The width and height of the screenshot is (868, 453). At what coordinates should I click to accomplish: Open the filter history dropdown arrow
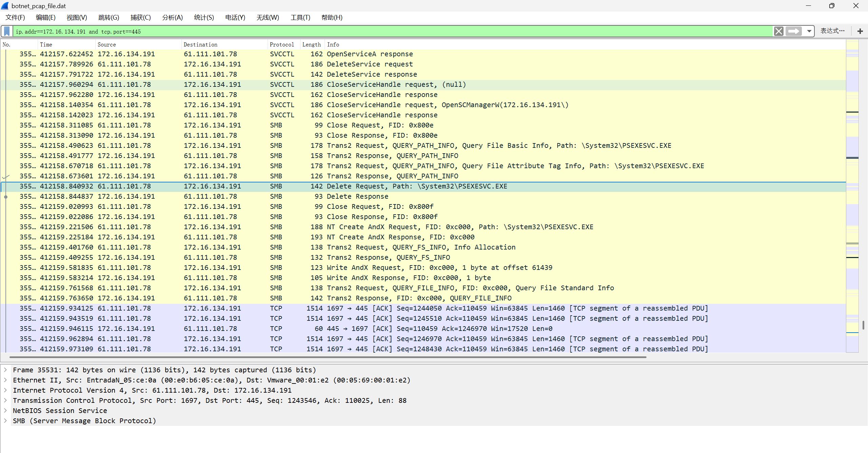point(809,32)
